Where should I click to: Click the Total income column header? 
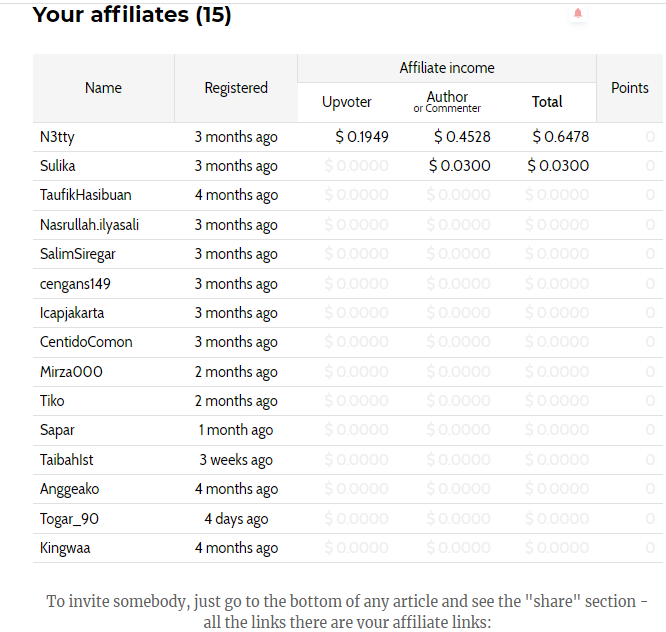[x=547, y=102]
